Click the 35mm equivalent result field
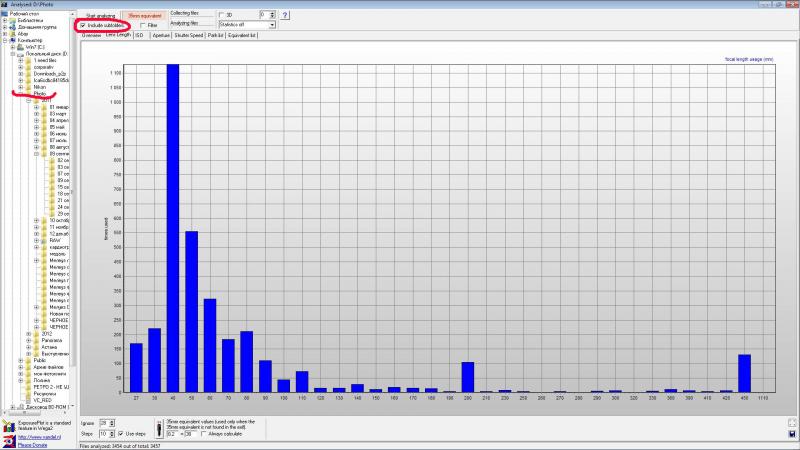This screenshot has width=800, height=450. coord(190,434)
